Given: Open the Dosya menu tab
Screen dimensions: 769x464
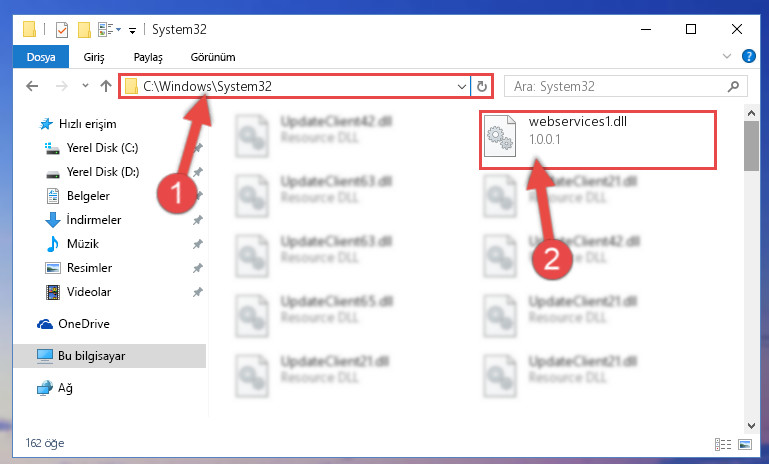Looking at the screenshot, I should 41,57.
